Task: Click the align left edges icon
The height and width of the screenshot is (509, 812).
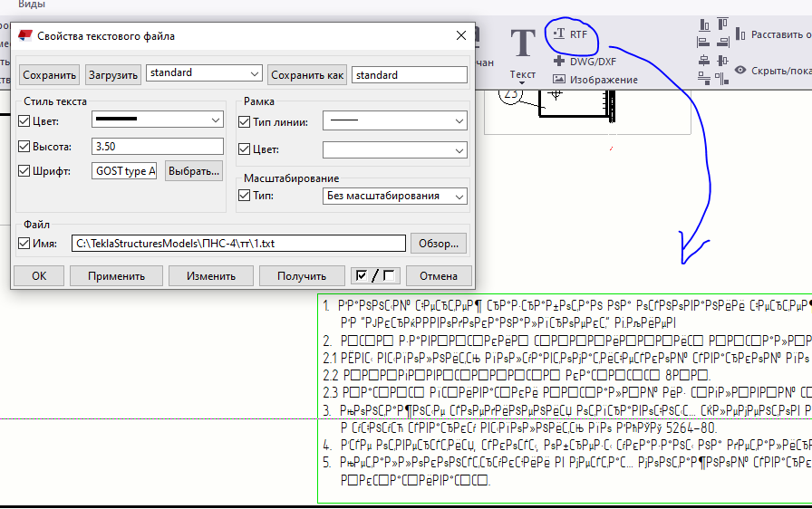Action: point(703,42)
